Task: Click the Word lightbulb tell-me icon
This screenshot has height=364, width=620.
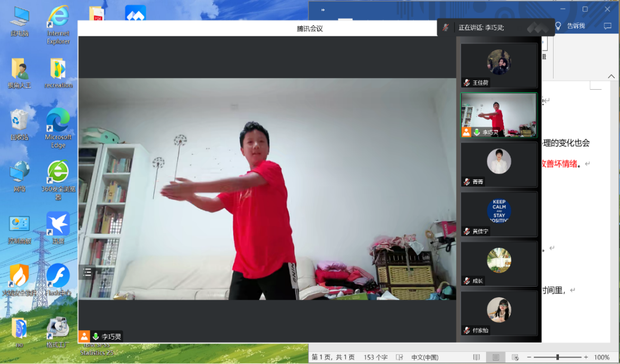Action: pyautogui.click(x=558, y=26)
